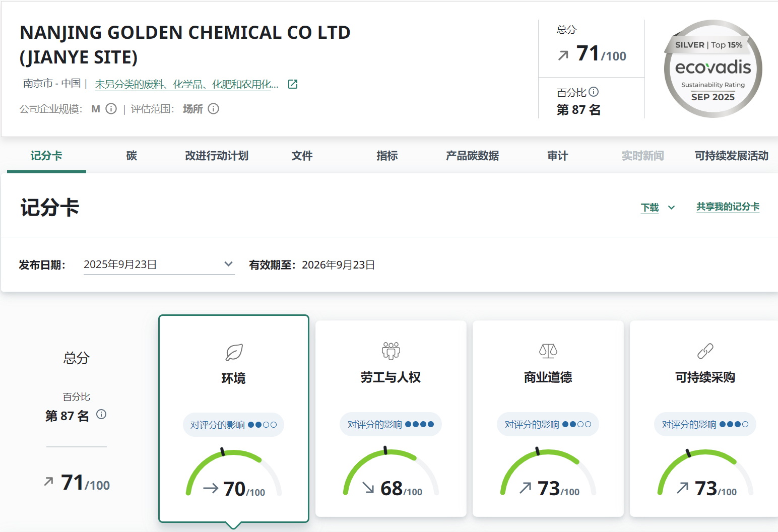Expand the 下载 download menu
This screenshot has width=778, height=532.
650,208
